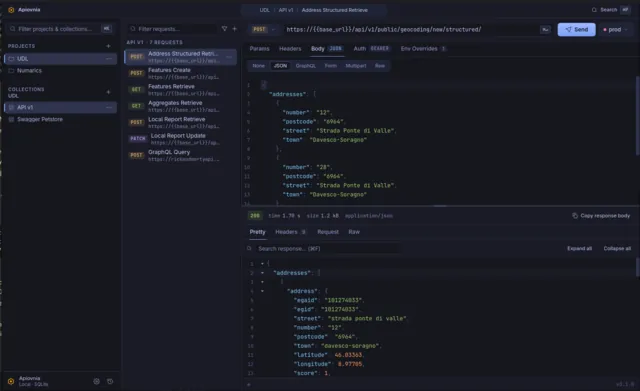Click the request body editor scrollbar
The width and height of the screenshot is (640, 391).
638,116
